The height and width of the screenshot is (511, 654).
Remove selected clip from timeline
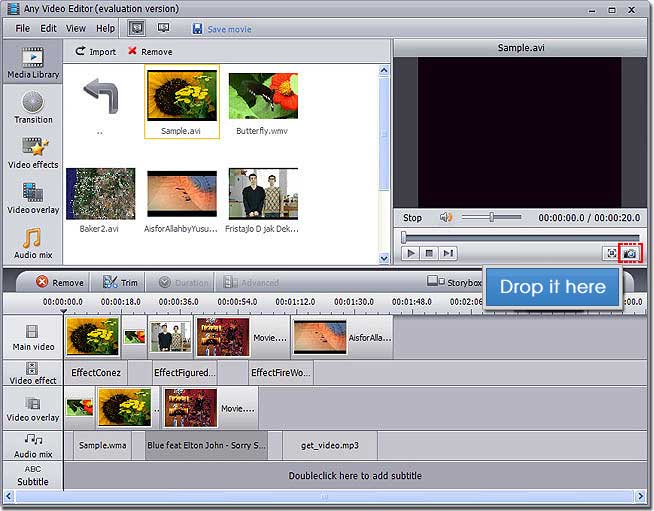60,282
